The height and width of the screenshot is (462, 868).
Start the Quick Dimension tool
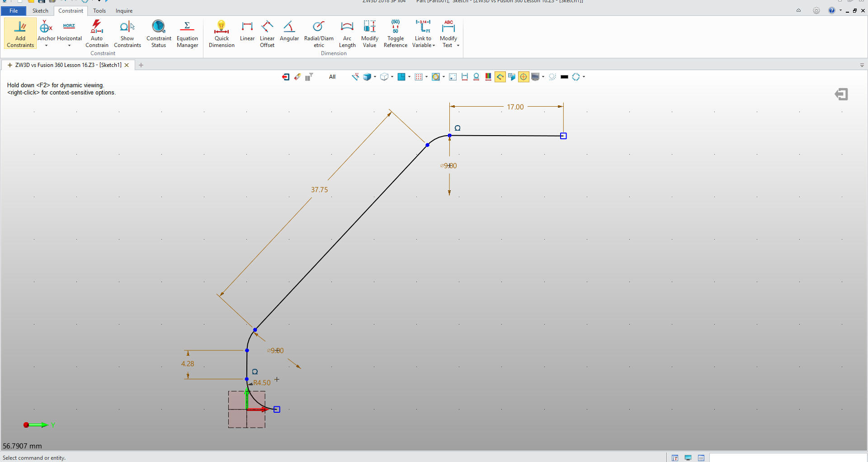[x=222, y=33]
